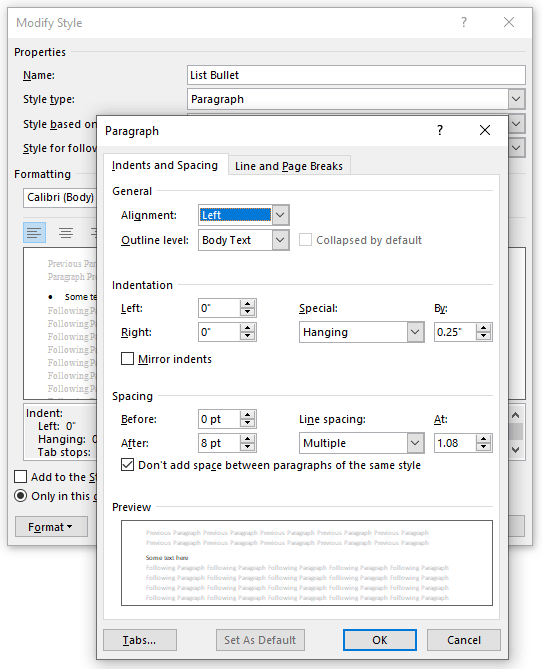Switch to Line and Page Breaks tab
Image resolution: width=542 pixels, height=669 pixels.
(289, 166)
